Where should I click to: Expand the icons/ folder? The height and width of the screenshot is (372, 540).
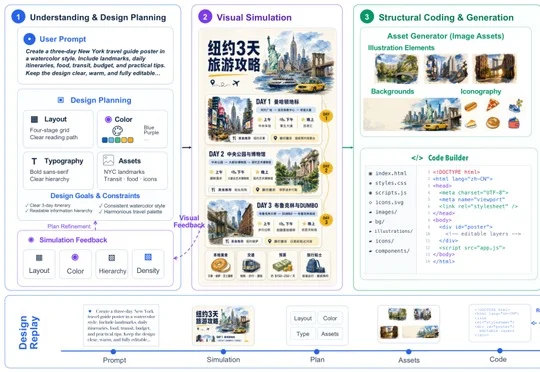pos(382,241)
